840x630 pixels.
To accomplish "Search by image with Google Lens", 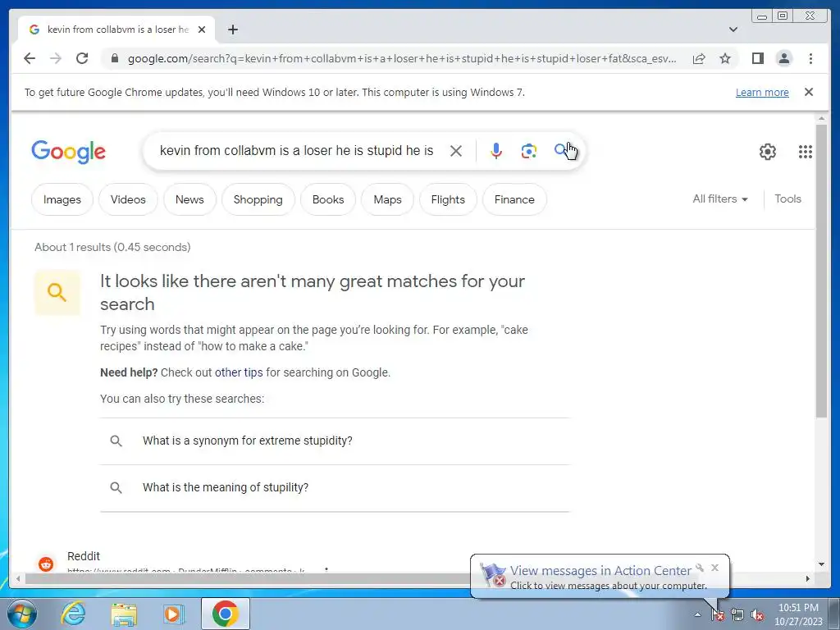I will [529, 151].
